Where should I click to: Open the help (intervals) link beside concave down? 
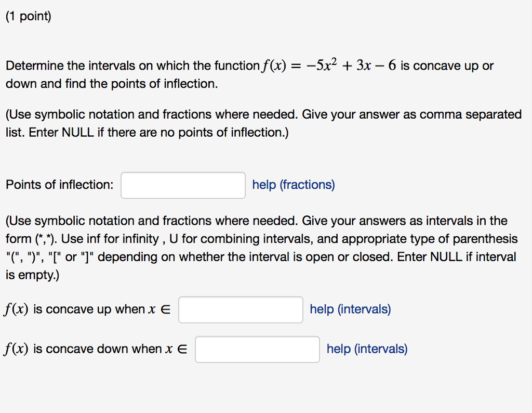tap(366, 349)
